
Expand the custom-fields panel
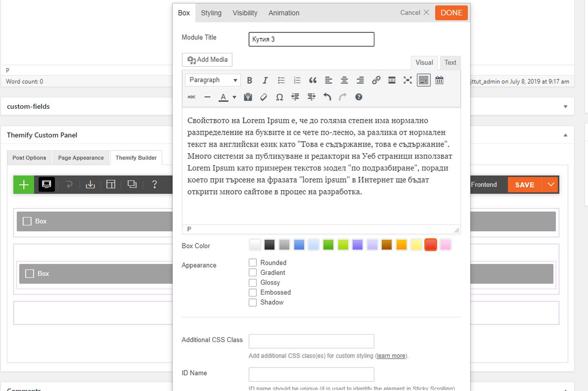(565, 106)
